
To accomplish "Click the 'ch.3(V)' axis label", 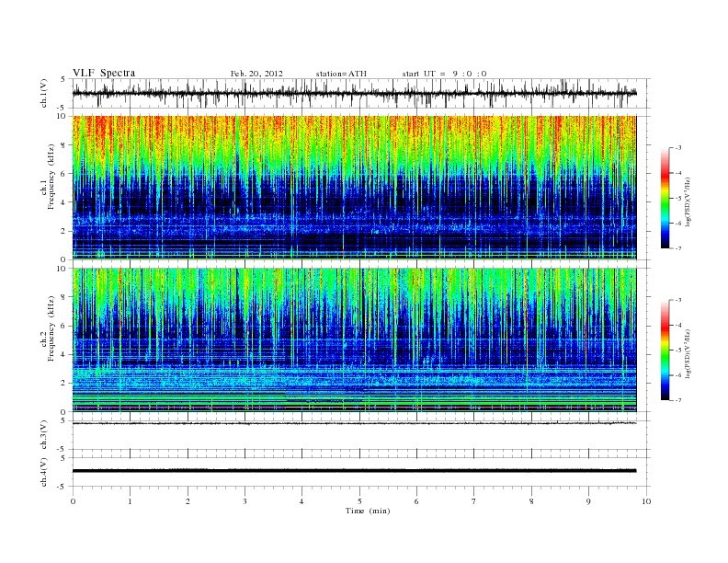I will click(44, 435).
